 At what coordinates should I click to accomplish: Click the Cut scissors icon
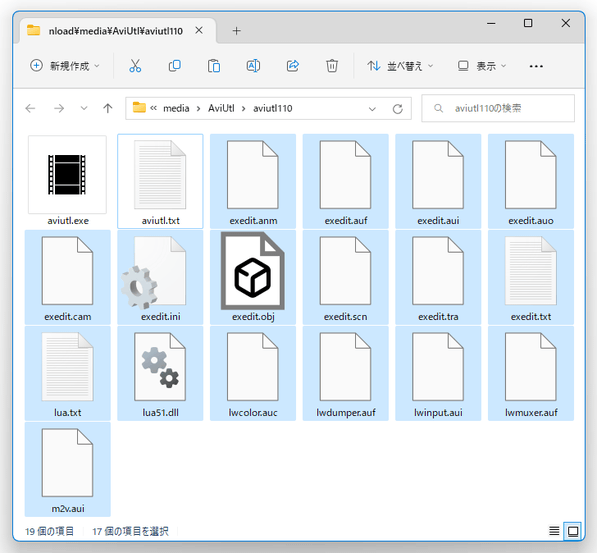pyautogui.click(x=135, y=66)
